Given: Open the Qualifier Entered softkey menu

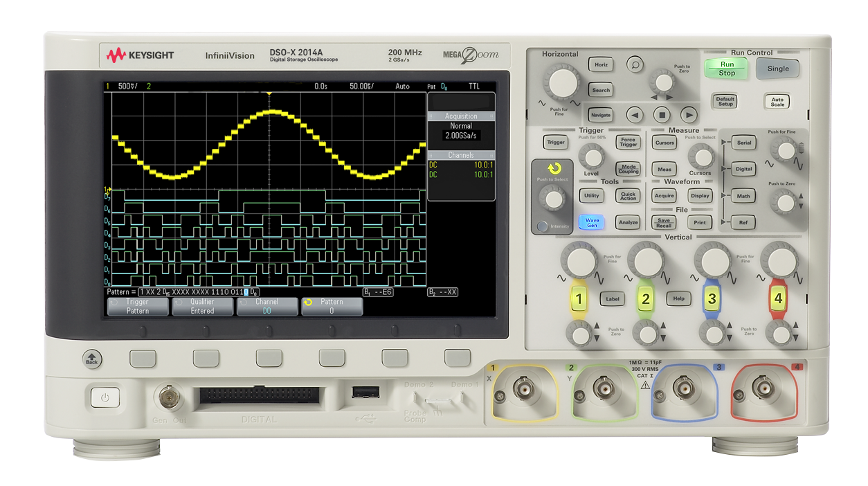Looking at the screenshot, I should (x=202, y=307).
